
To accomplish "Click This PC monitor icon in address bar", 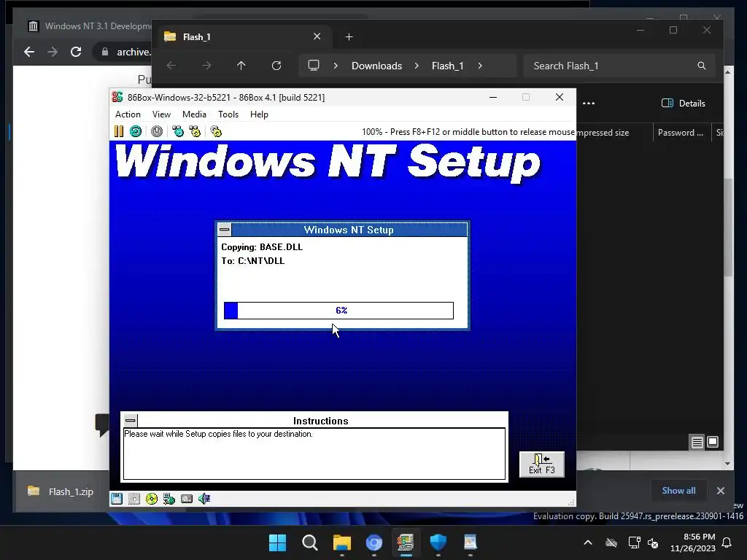I will click(x=314, y=66).
